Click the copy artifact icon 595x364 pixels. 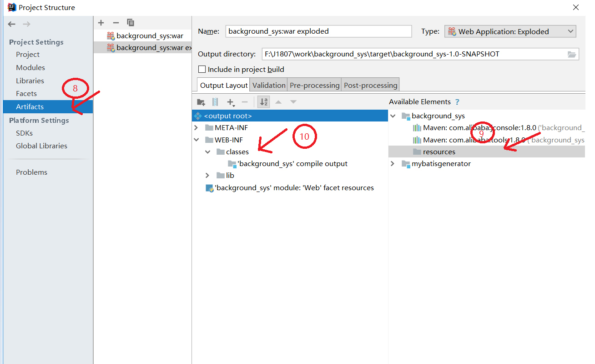coord(131,22)
